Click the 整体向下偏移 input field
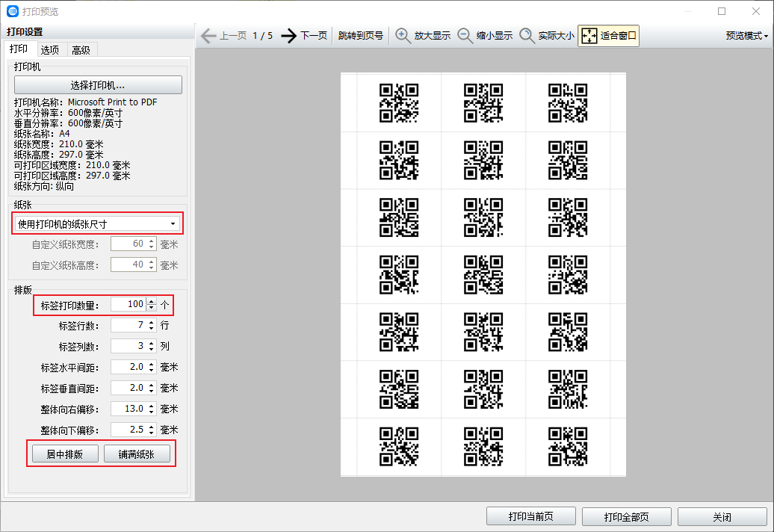 tap(129, 430)
